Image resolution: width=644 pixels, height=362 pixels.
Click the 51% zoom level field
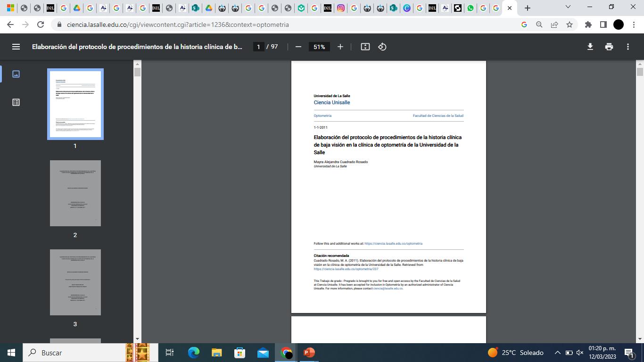[319, 47]
